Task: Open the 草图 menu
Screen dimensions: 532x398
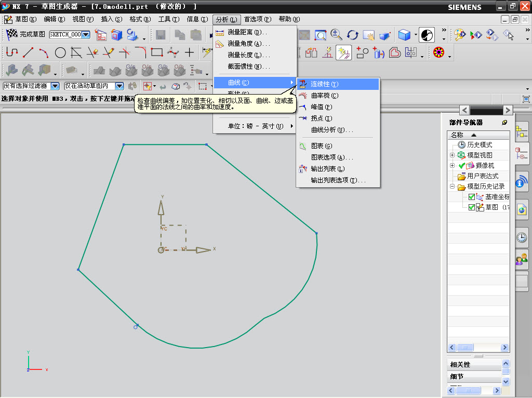Action: click(26, 19)
